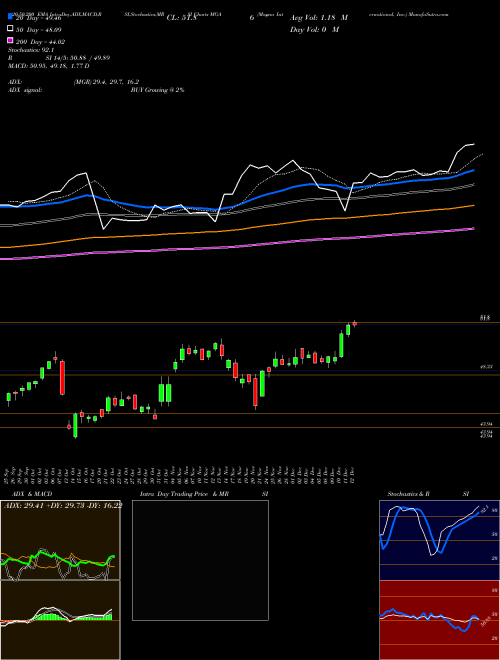Click the magenta 200 Day legend swatch
The height and width of the screenshot is (660, 500).
click(x=10, y=40)
